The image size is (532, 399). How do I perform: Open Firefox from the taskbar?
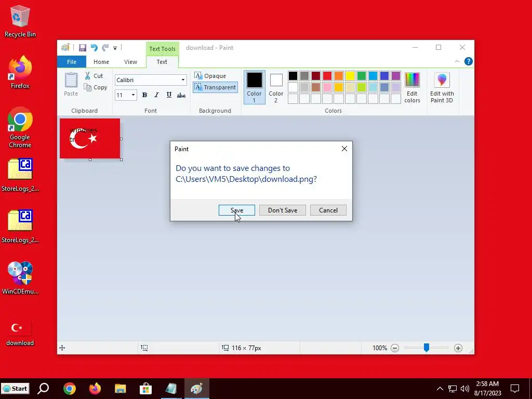pyautogui.click(x=95, y=389)
